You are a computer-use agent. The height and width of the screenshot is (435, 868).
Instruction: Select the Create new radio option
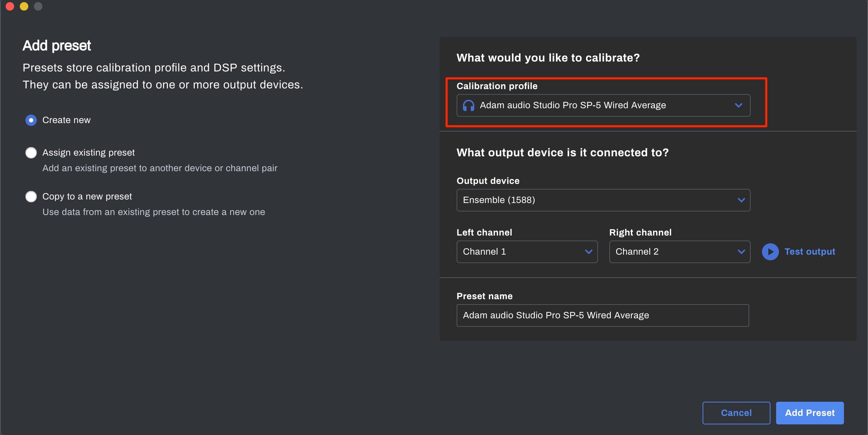pyautogui.click(x=31, y=120)
